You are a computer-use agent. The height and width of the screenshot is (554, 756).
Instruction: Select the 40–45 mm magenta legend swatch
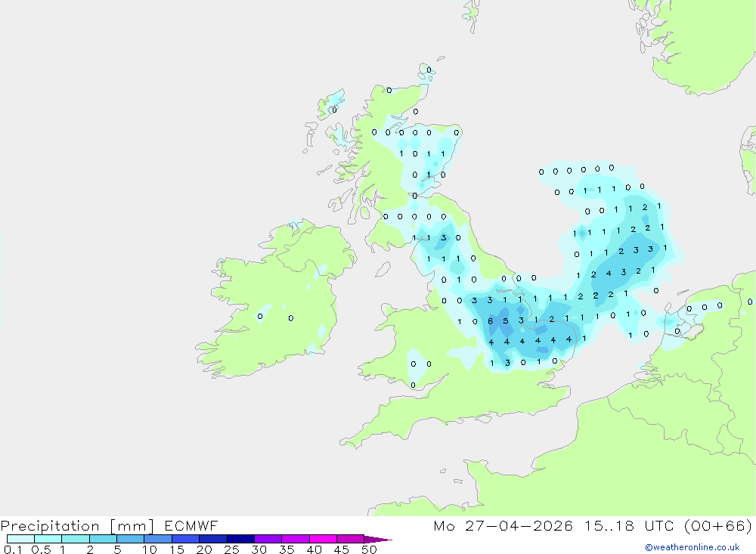(323, 539)
